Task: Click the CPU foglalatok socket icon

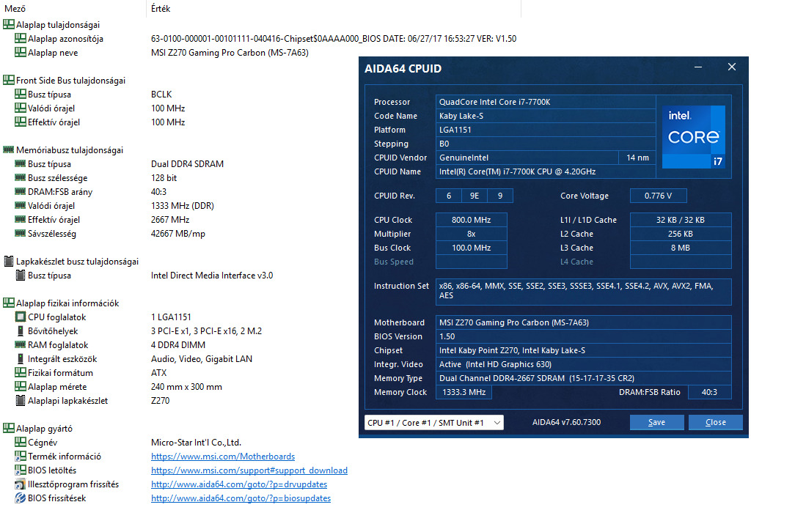Action: [x=20, y=317]
